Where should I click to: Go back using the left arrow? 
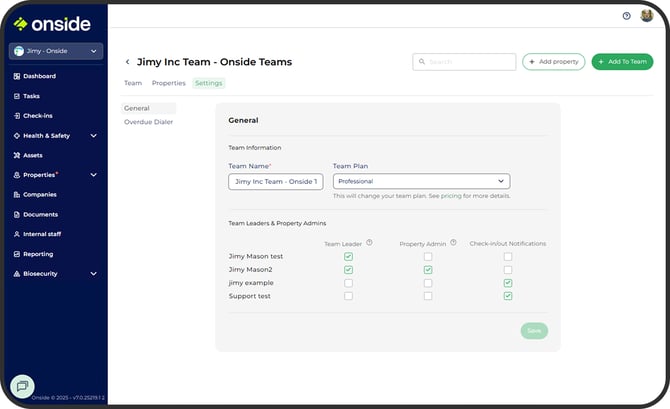pyautogui.click(x=127, y=62)
